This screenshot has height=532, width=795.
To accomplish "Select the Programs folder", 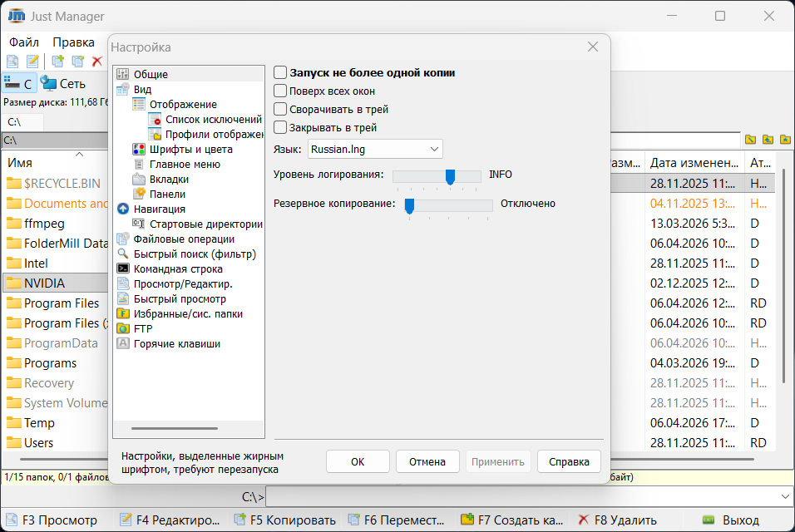I will tap(50, 363).
